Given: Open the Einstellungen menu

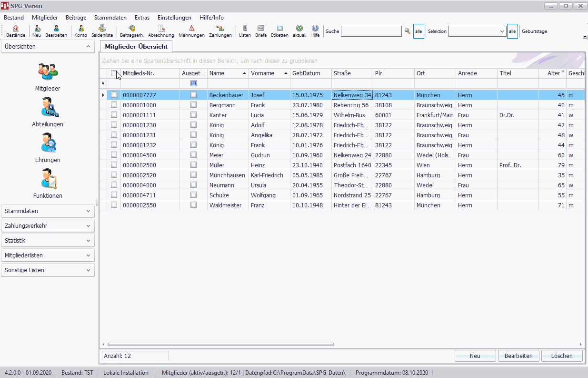Looking at the screenshot, I should coord(174,18).
